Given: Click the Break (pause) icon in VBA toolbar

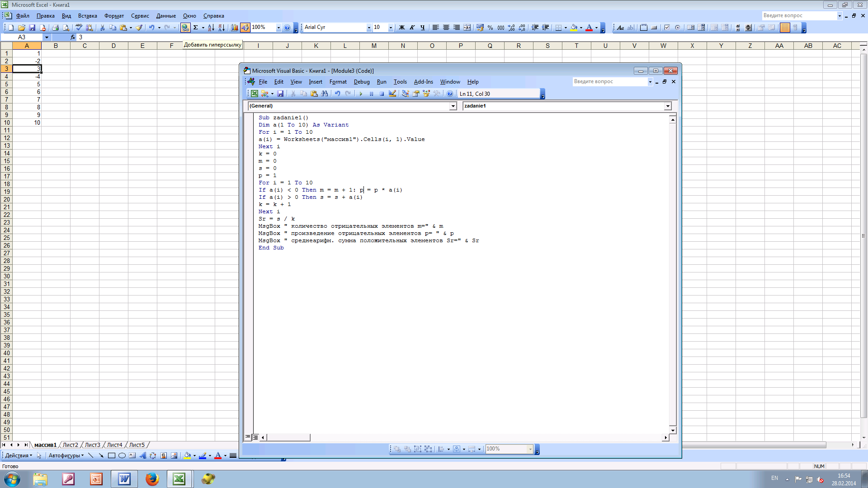Looking at the screenshot, I should pos(371,94).
